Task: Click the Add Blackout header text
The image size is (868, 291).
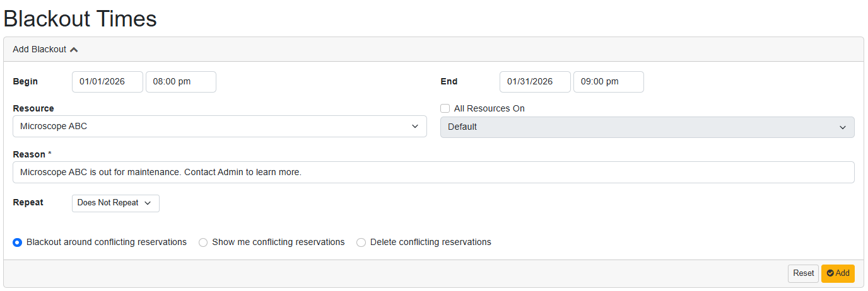Action: click(39, 50)
